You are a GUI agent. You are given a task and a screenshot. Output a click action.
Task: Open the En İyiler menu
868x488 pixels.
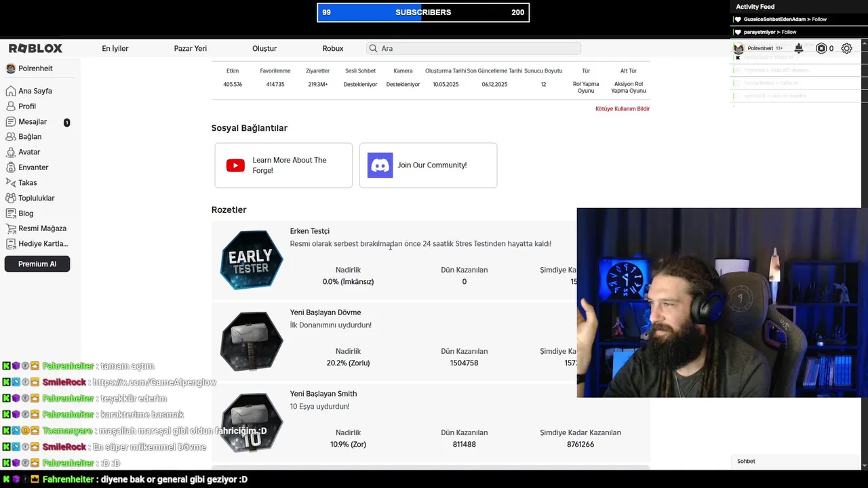pos(115,49)
